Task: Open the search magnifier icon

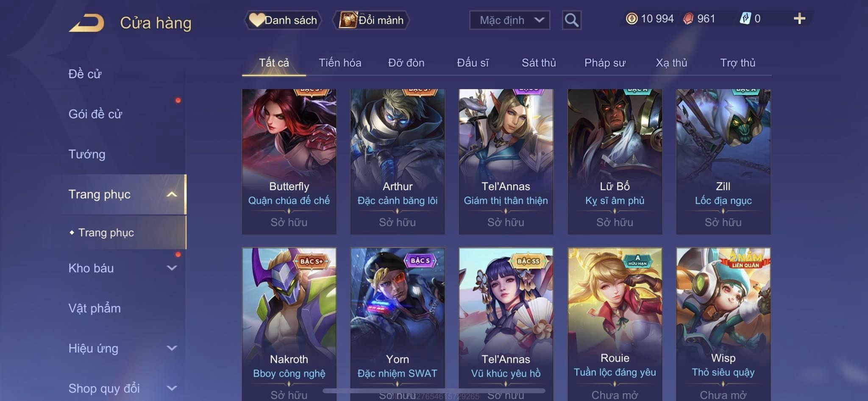Action: point(571,20)
